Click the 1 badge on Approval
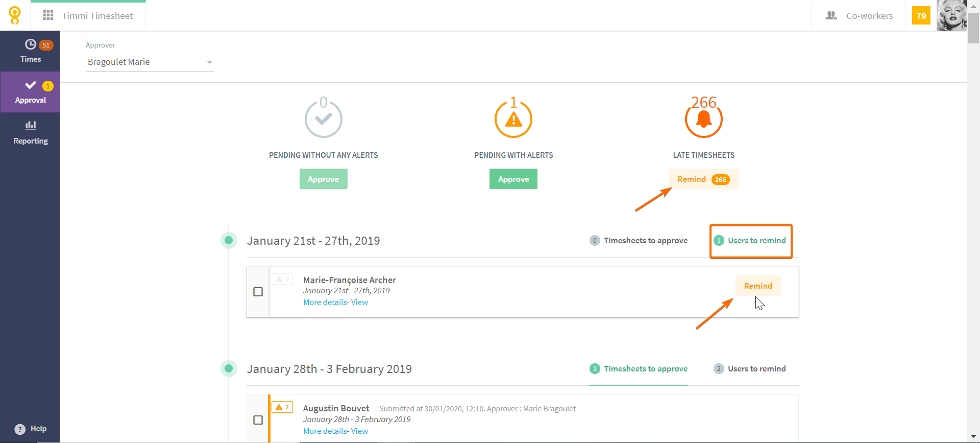The height and width of the screenshot is (443, 980). pyautogui.click(x=48, y=86)
